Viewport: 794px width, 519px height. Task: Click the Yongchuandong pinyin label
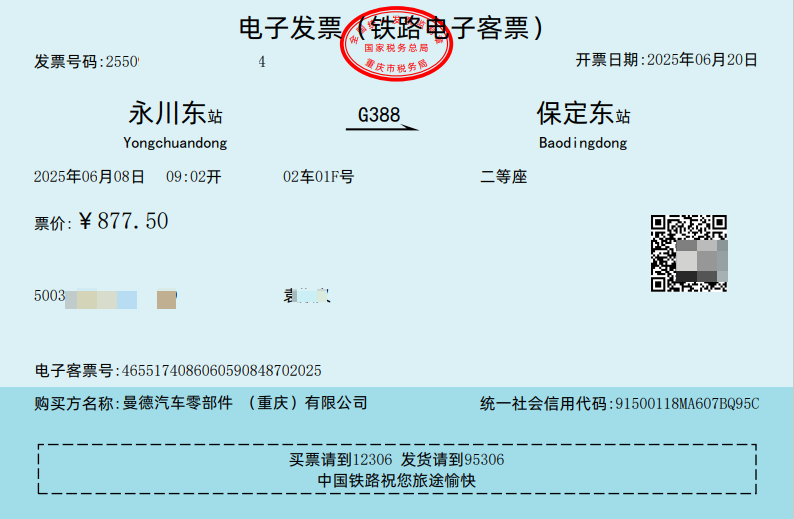[175, 143]
